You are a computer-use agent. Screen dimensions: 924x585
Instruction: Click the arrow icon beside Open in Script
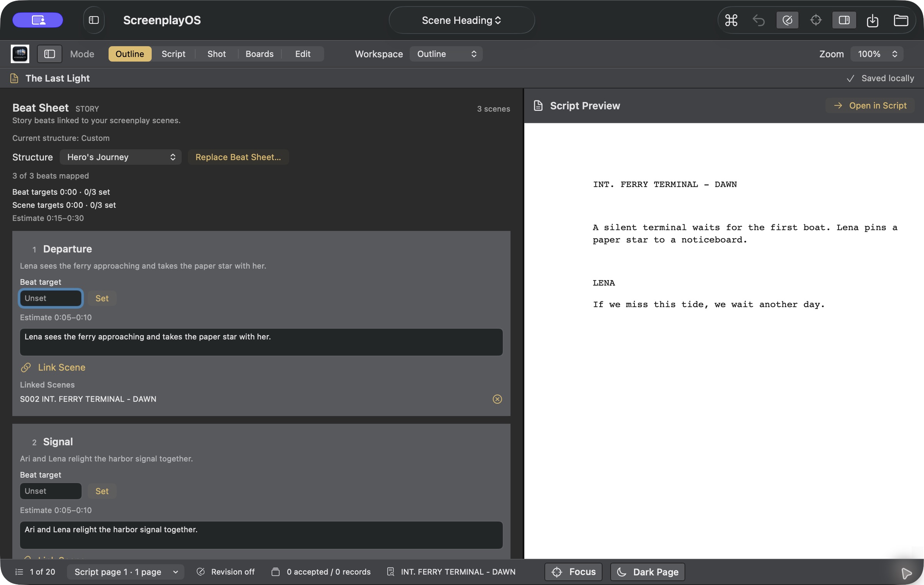838,105
